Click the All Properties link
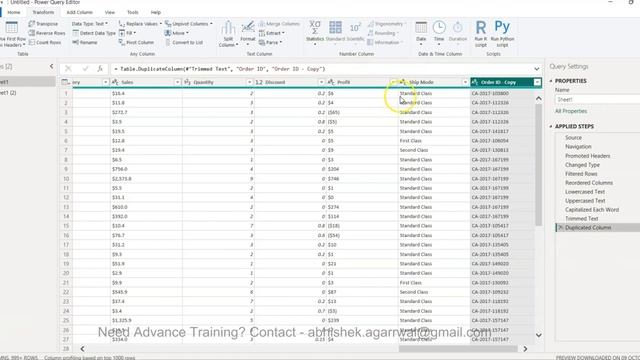This screenshot has height=360, width=640. pyautogui.click(x=571, y=111)
